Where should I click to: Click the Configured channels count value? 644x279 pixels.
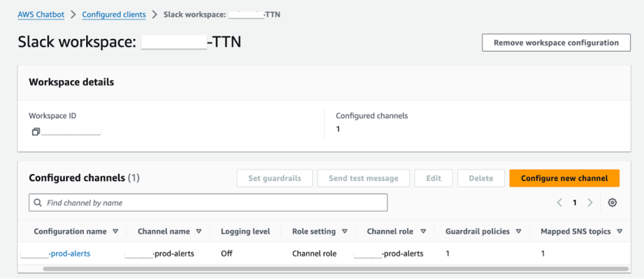click(x=338, y=129)
